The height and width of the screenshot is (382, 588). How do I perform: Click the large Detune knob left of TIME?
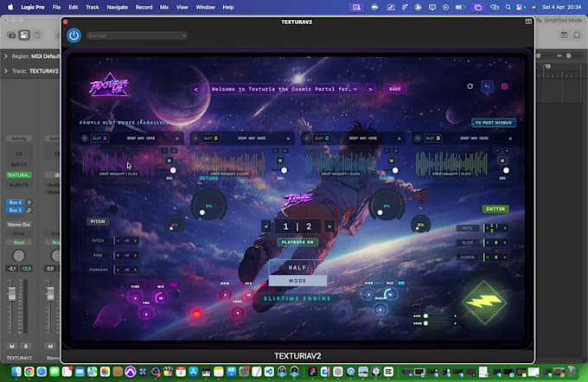[209, 206]
